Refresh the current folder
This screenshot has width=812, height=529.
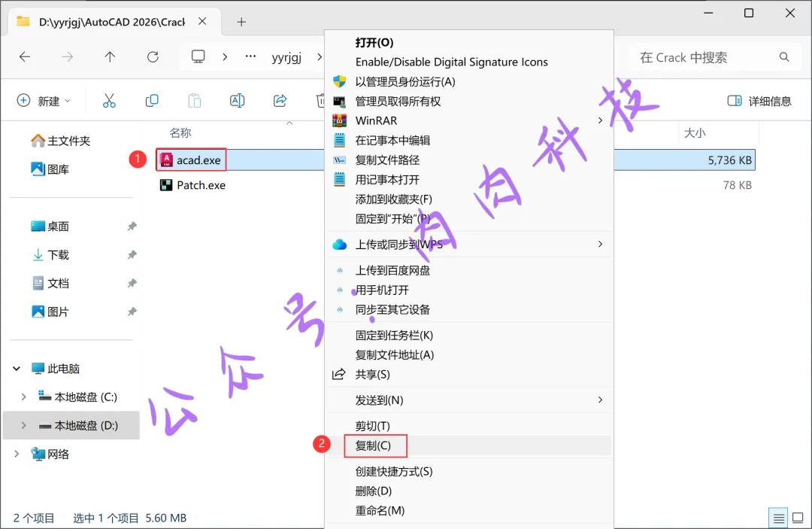pyautogui.click(x=153, y=57)
